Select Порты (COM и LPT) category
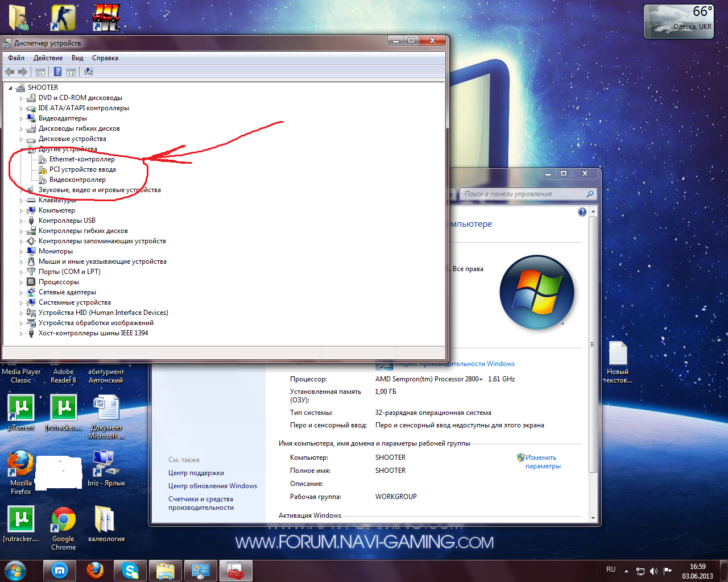 (69, 272)
